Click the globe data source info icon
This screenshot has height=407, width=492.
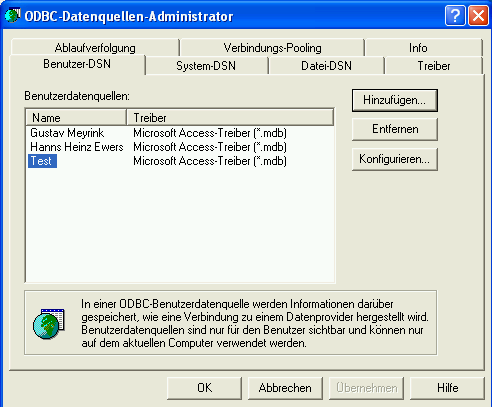[49, 324]
